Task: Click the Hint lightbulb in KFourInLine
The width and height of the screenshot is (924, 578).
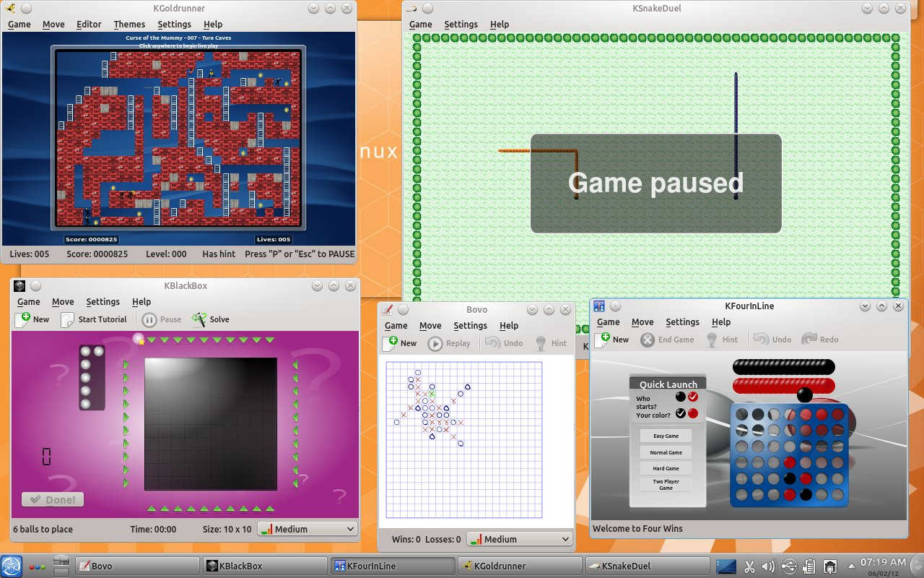Action: tap(712, 340)
